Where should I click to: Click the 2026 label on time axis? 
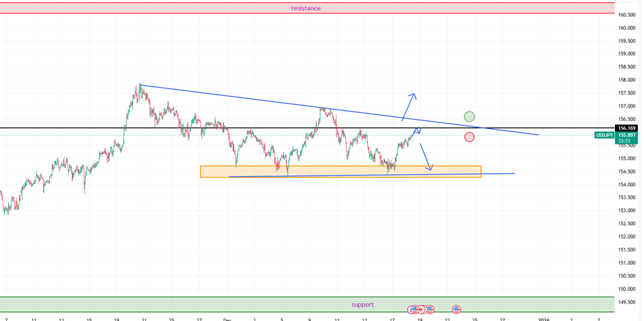tap(544, 318)
